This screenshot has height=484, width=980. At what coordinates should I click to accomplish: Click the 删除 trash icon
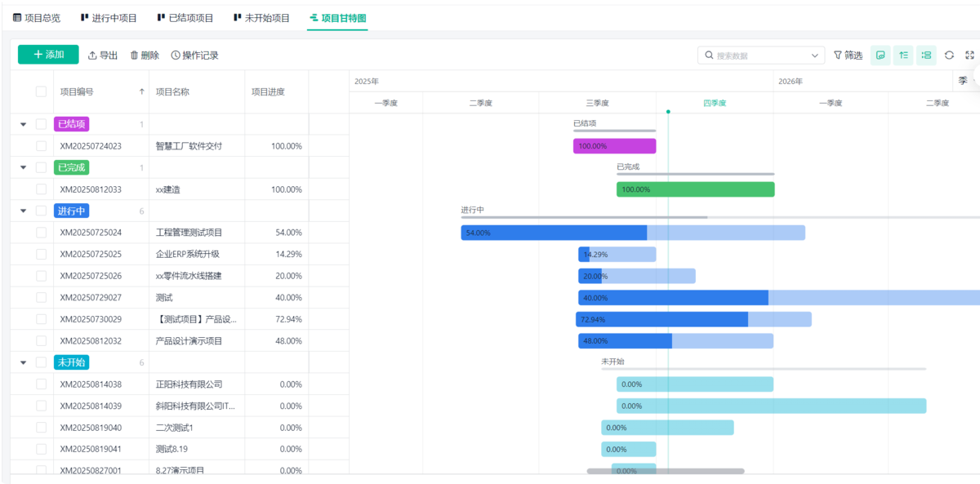tap(135, 56)
